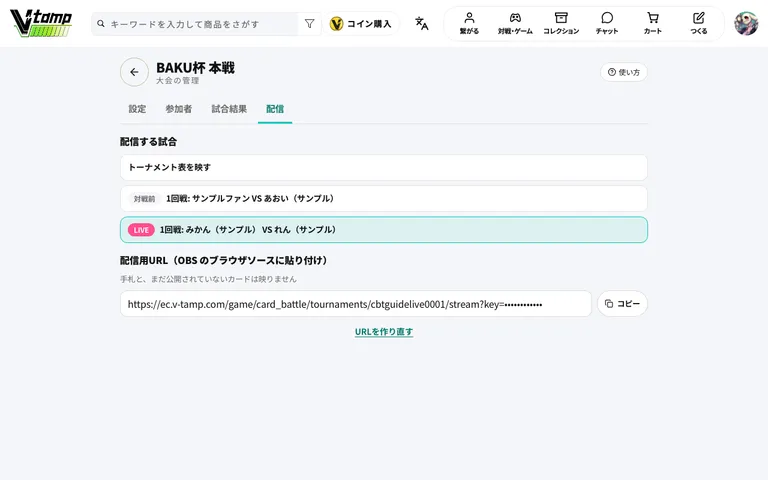Open the 繋がる person icon

pos(469,18)
